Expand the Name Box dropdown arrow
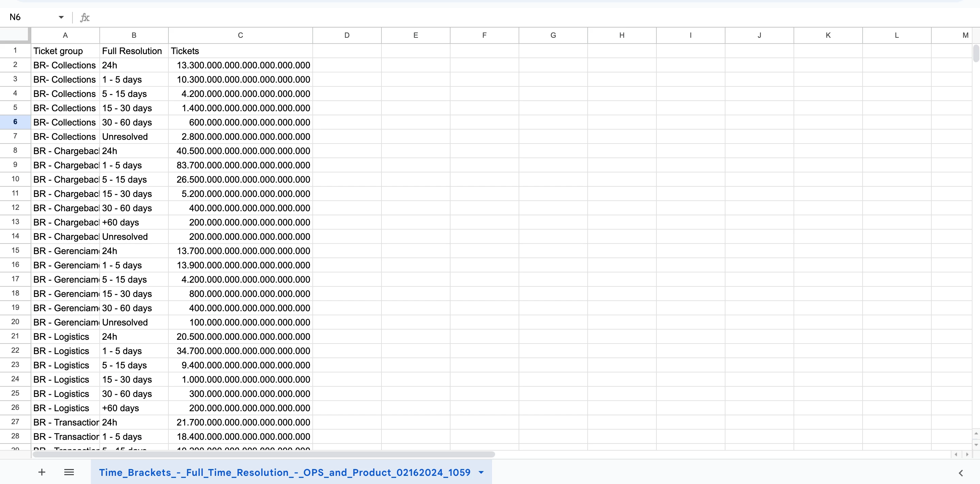Screen dimensions: 980x484 61,17
